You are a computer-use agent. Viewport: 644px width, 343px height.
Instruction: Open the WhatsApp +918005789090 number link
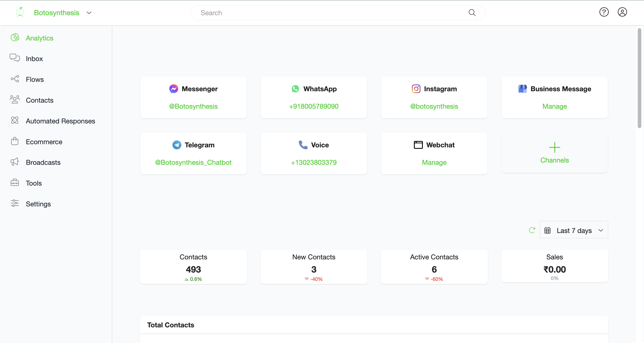click(x=314, y=106)
